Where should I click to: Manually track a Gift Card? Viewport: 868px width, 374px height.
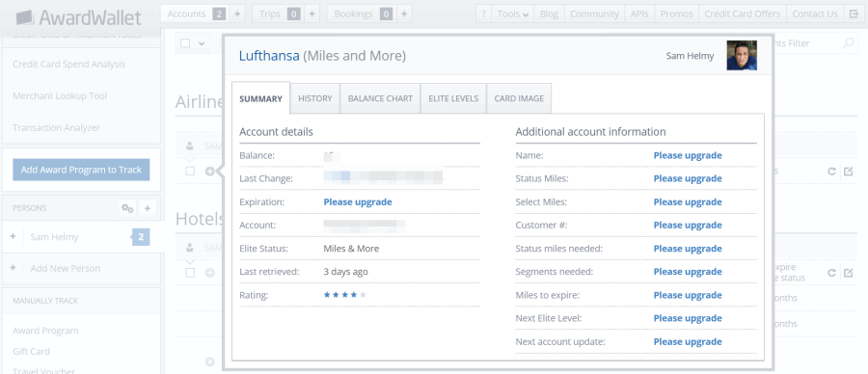(x=31, y=351)
